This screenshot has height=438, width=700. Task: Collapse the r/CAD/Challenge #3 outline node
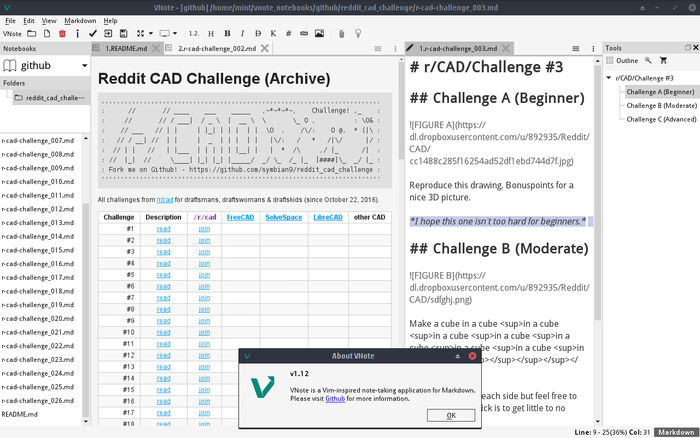(x=610, y=77)
